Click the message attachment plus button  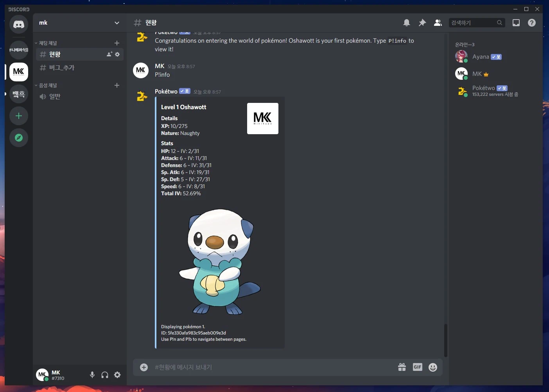click(x=144, y=367)
